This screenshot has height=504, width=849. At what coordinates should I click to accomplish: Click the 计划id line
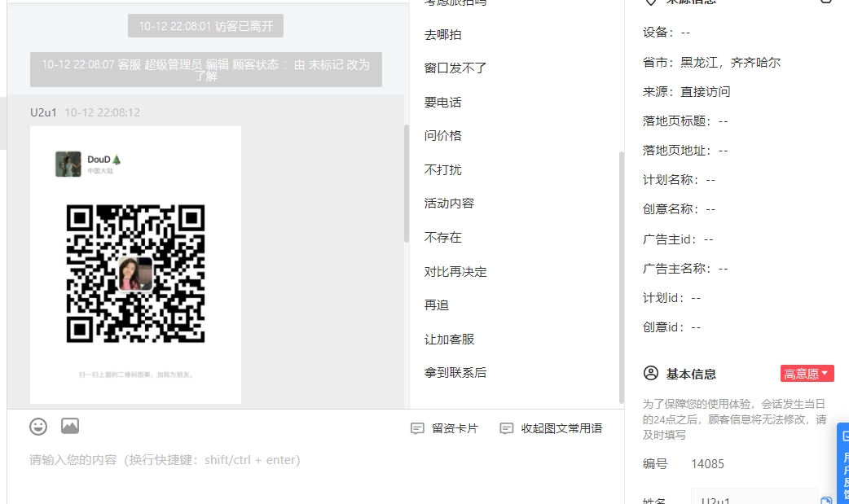[x=672, y=298]
